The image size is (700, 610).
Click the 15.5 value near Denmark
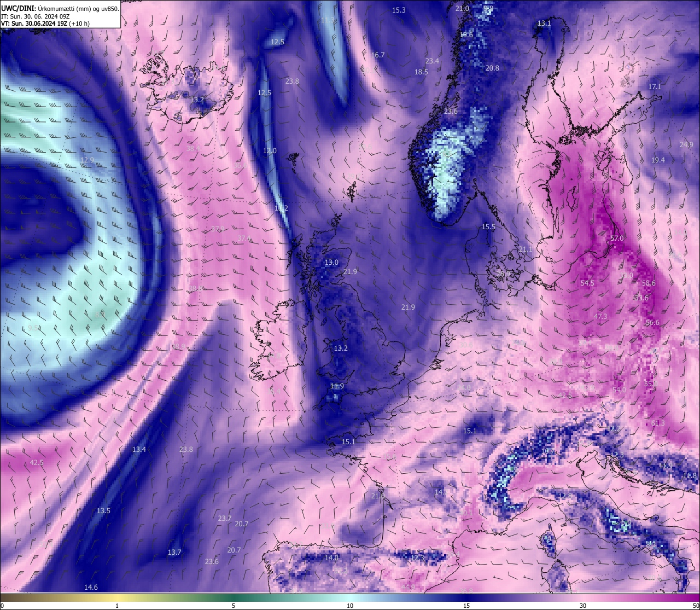click(x=488, y=227)
